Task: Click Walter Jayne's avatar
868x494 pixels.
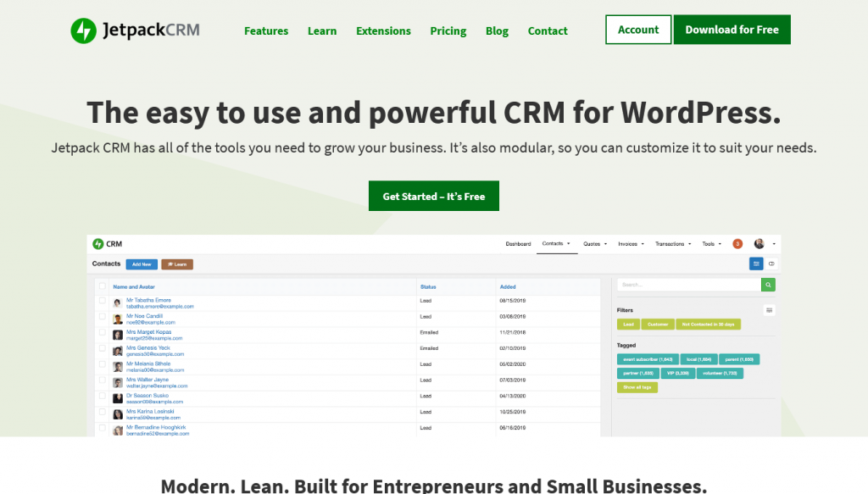Action: pos(117,383)
